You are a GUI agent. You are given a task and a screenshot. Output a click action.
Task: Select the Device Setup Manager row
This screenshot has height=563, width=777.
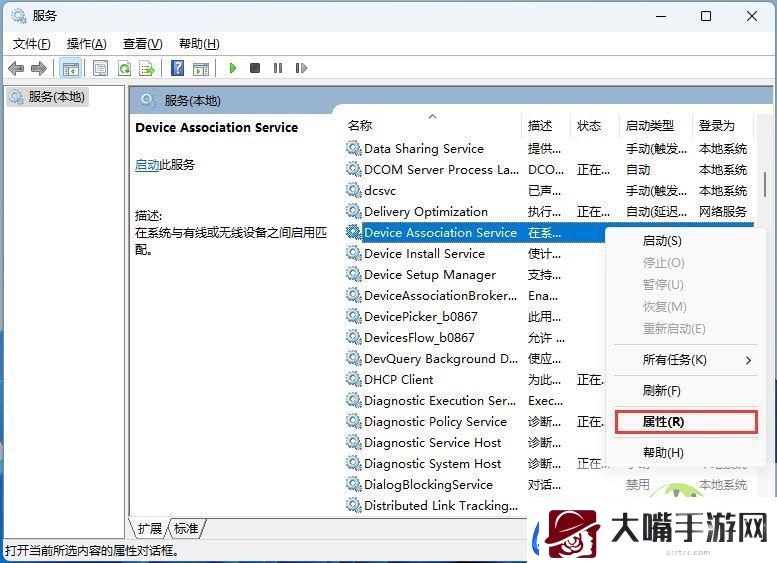[x=476, y=274]
